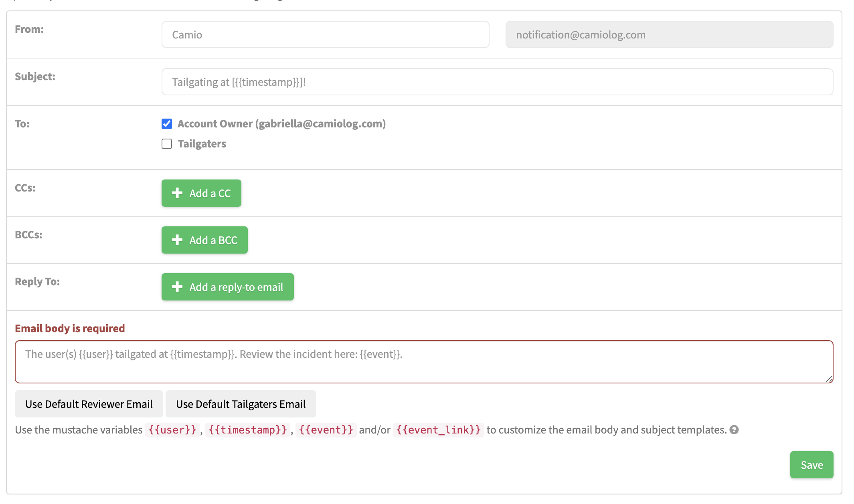This screenshot has height=504, width=854.
Task: Click the Add a BCC button
Action: [x=204, y=240]
